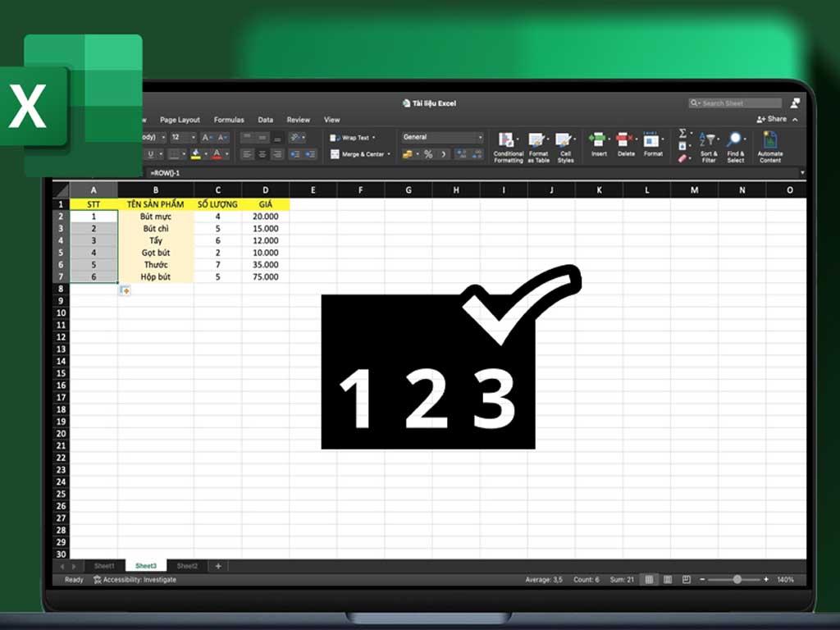Image resolution: width=840 pixels, height=630 pixels.
Task: Apply percent number format
Action: click(x=428, y=153)
